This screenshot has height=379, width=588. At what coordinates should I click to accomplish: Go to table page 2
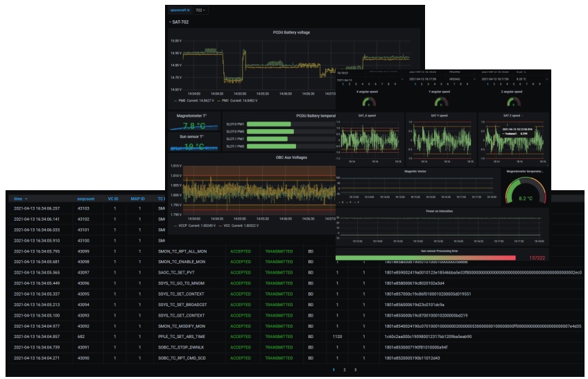point(345,369)
